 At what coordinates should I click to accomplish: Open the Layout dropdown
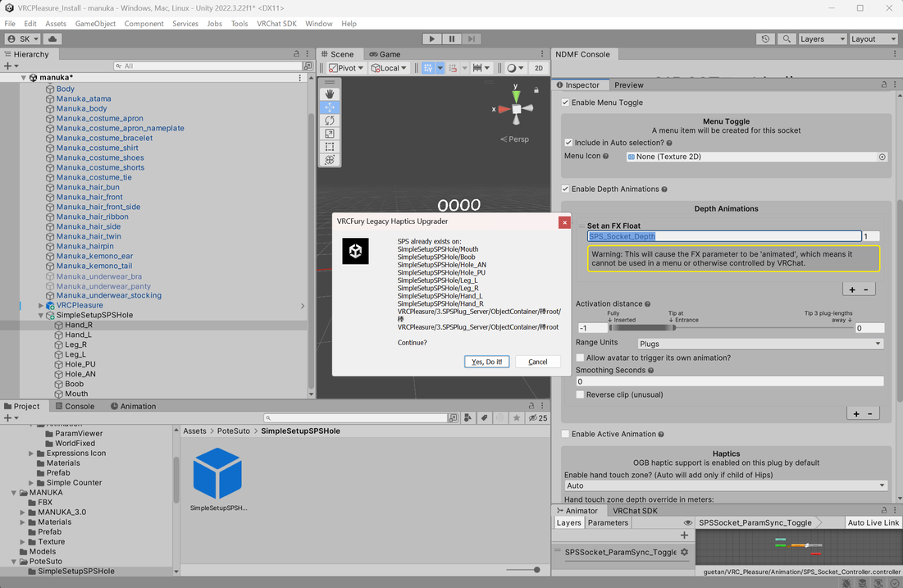(873, 39)
